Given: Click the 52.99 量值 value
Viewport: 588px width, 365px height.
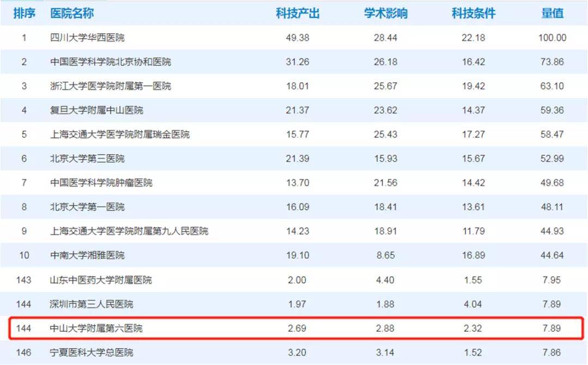Looking at the screenshot, I should coord(553,159).
